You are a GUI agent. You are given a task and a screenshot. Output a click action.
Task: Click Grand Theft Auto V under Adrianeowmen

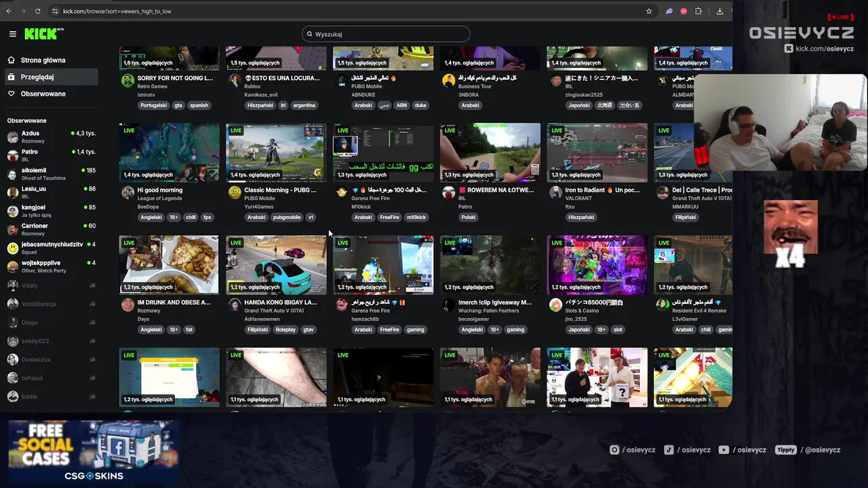click(274, 310)
